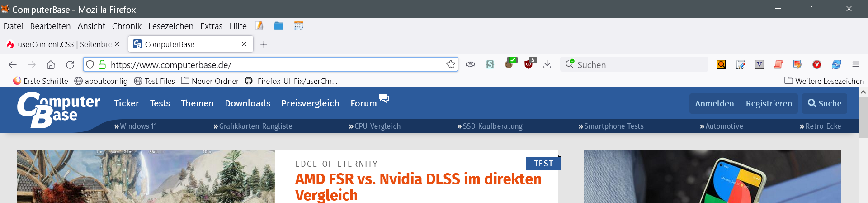The height and width of the screenshot is (203, 868).
Task: Open tracking protection shield in address bar
Action: click(90, 64)
